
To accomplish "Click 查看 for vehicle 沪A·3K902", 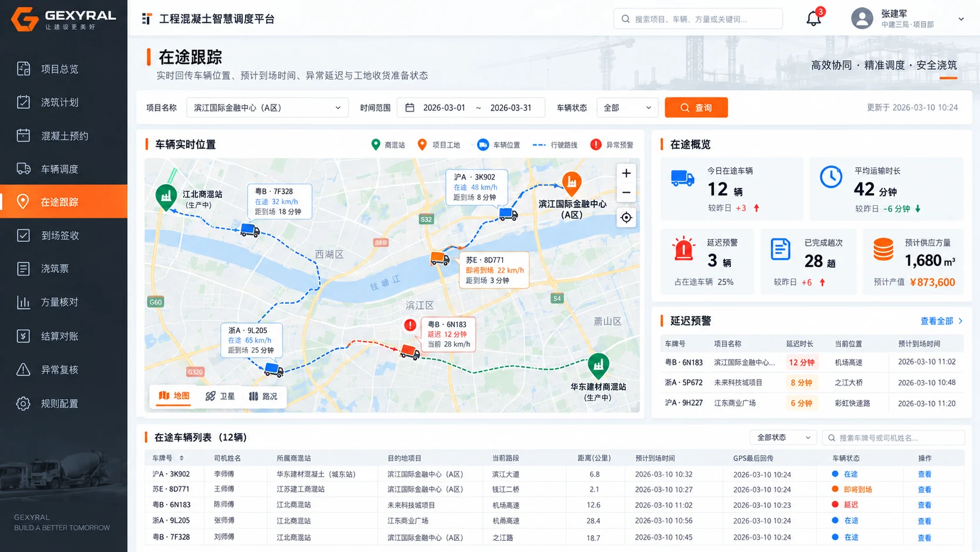I will point(924,474).
